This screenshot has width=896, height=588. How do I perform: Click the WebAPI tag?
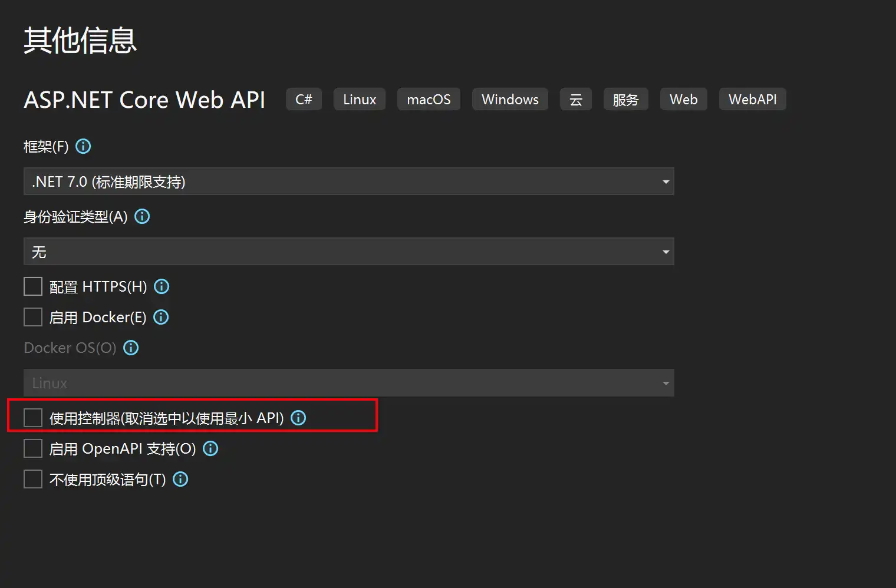752,100
